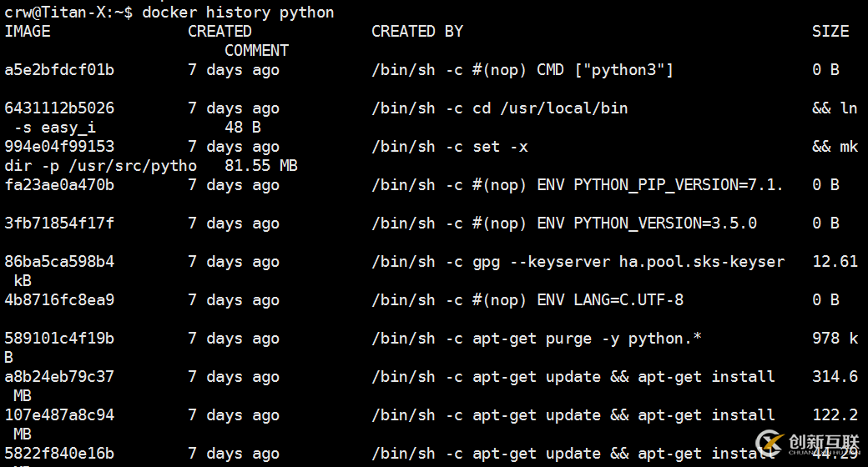Click the CMD ["python3"] command text
Image resolution: width=868 pixels, height=467 pixels.
coord(605,70)
